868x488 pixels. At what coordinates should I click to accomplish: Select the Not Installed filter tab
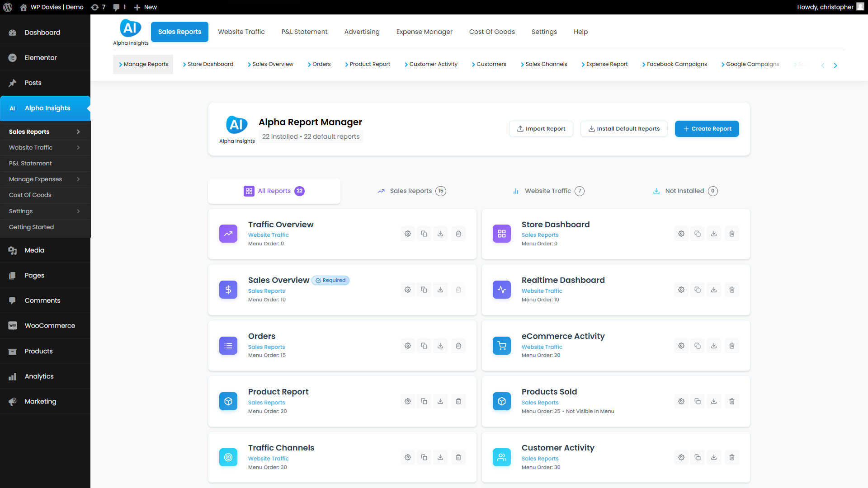pos(684,191)
